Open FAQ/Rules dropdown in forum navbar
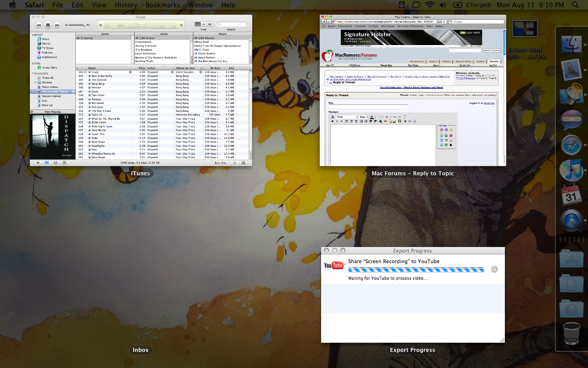Screen dimensions: 588x368 pos(356,65)
